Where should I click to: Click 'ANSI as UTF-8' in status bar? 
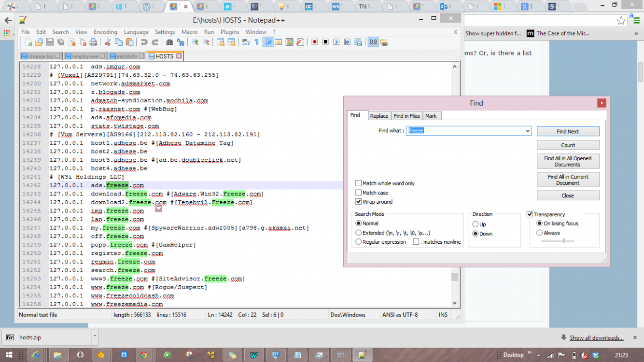(400, 315)
